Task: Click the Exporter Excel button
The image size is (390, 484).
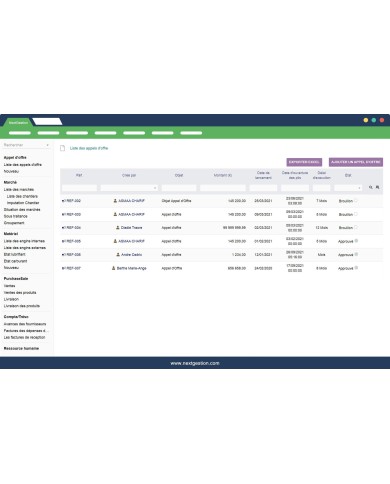Action: pos(304,162)
